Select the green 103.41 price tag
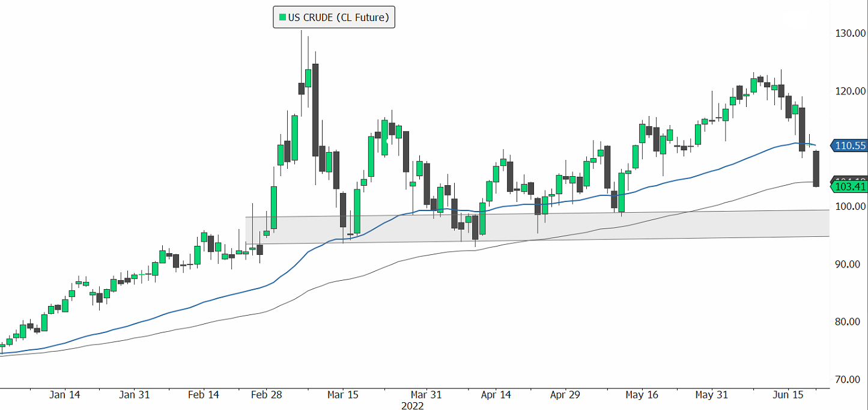The image size is (868, 410). 849,187
